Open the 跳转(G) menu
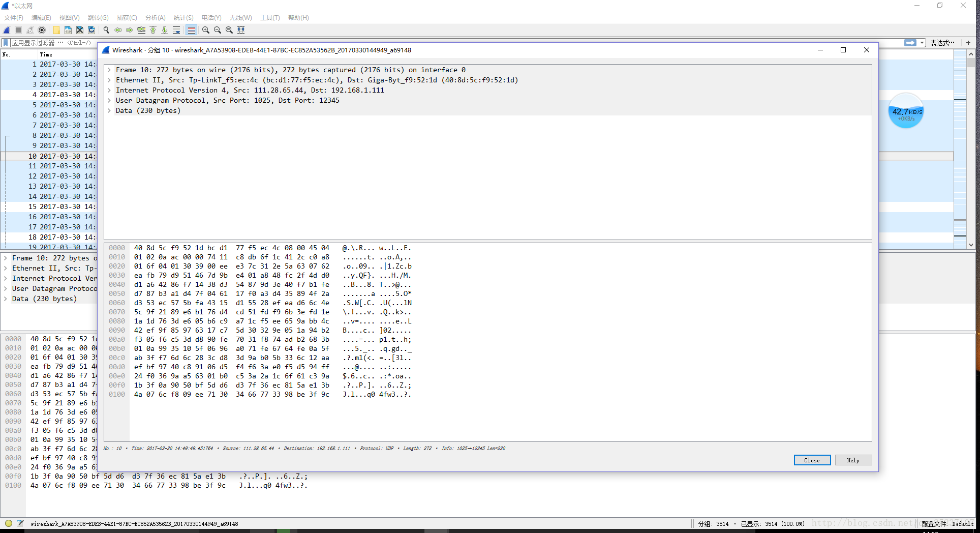The height and width of the screenshot is (533, 980). click(98, 17)
